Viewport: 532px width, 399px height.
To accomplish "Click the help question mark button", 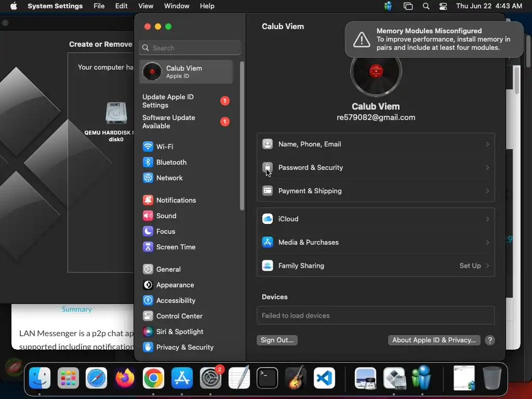I will (489, 340).
